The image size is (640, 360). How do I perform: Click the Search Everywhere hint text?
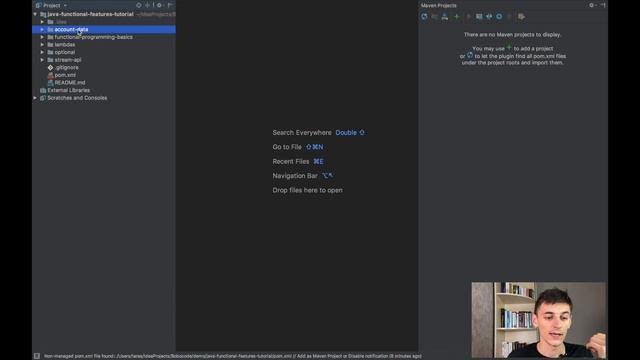[302, 133]
